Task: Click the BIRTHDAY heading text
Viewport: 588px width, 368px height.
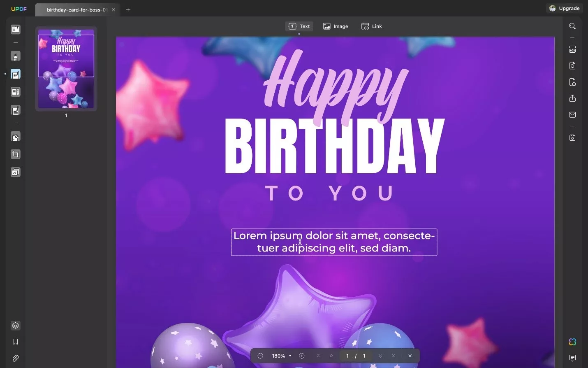Action: [335, 146]
